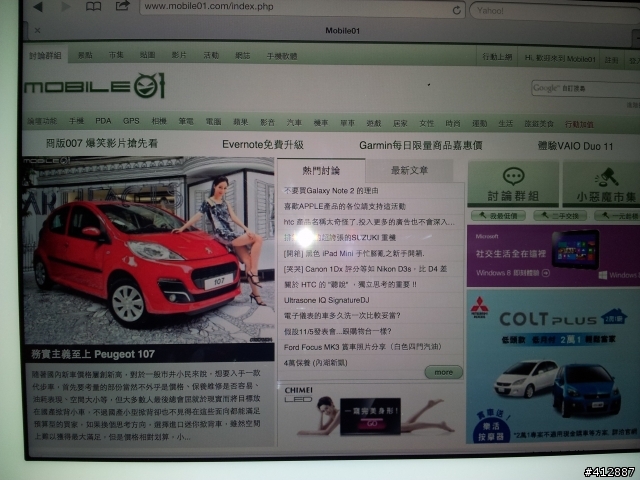Image resolution: width=640 pixels, height=480 pixels.
Task: Open the 景點 top nav item
Action: pyautogui.click(x=85, y=55)
